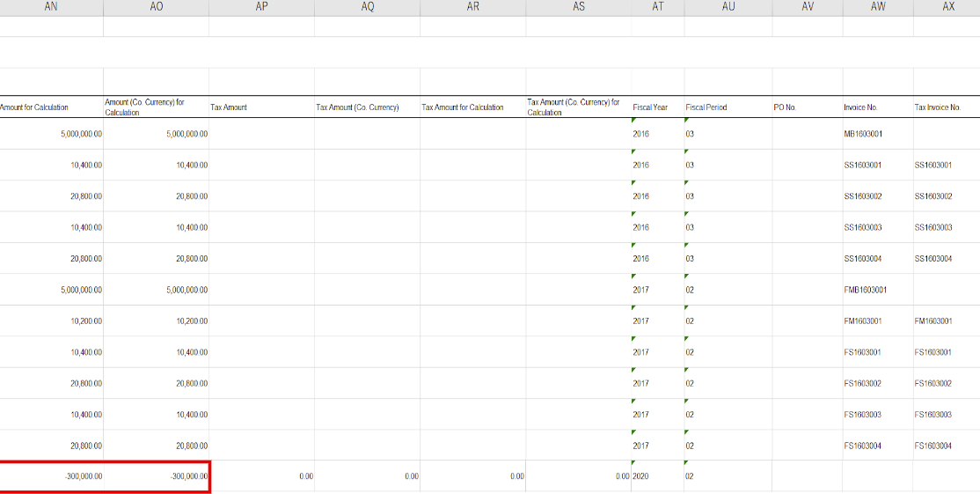
Task: Select Fiscal Year 2016 in the MB1603001 row
Action: tap(658, 134)
